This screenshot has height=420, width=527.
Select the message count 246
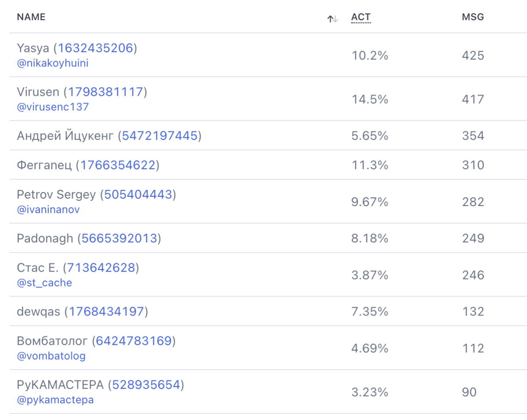coord(473,275)
